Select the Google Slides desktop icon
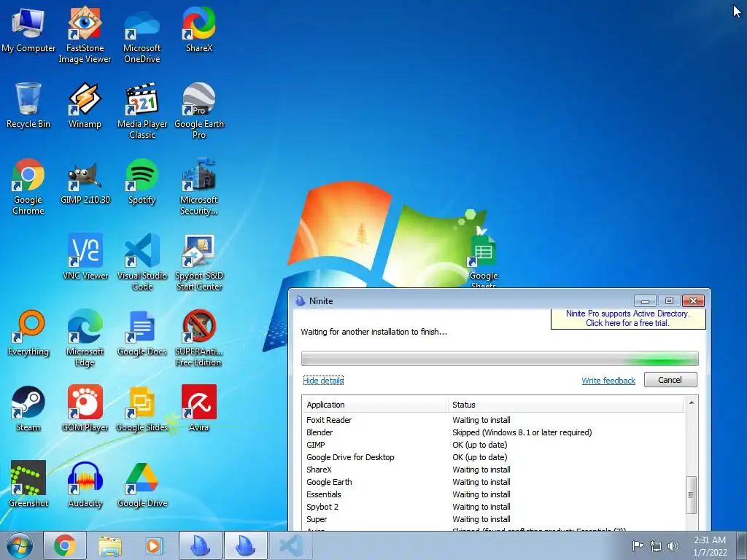This screenshot has width=747, height=560. (x=142, y=408)
